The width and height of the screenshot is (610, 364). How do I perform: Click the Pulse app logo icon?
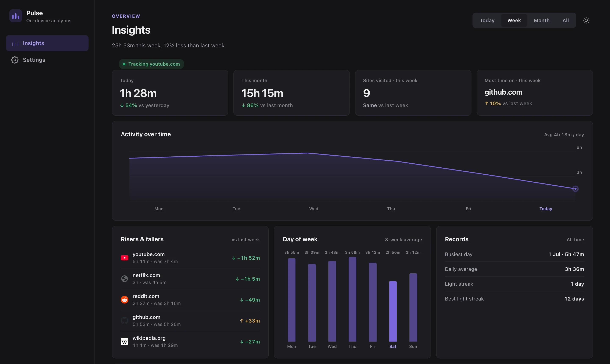click(x=15, y=16)
